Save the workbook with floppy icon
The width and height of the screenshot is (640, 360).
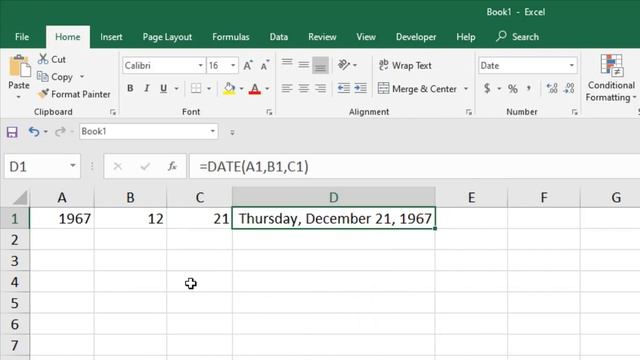click(x=12, y=132)
